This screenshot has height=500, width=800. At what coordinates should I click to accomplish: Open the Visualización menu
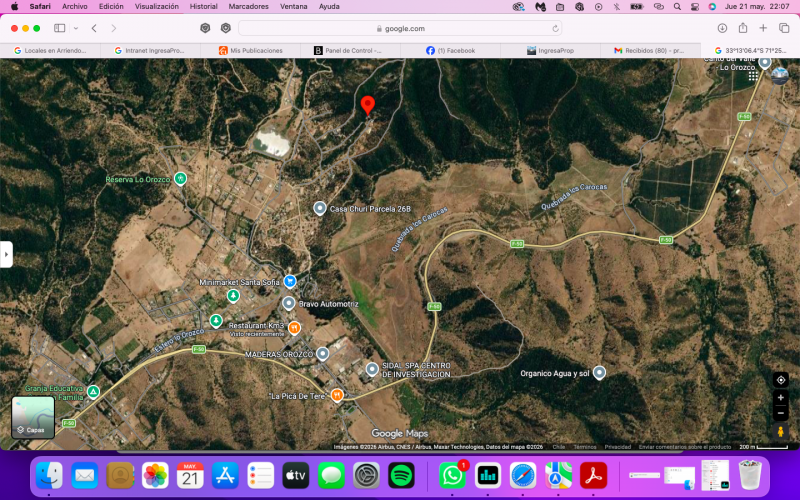[x=157, y=7]
